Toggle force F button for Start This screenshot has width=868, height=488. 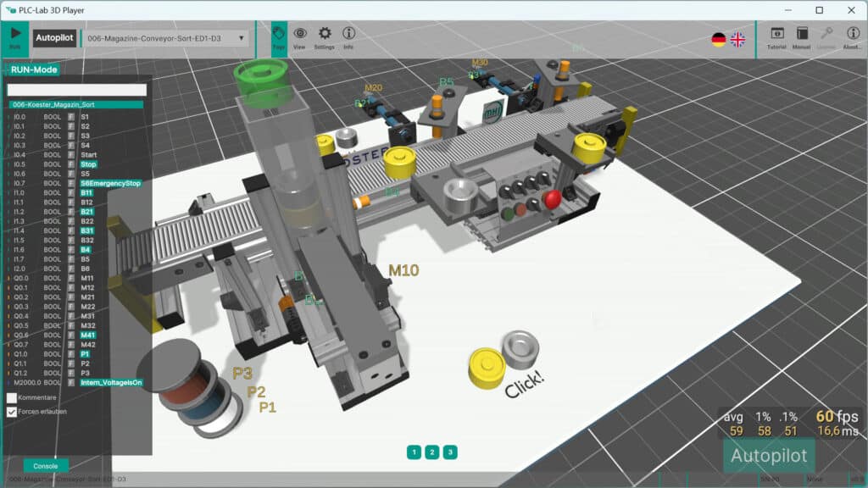pos(71,155)
